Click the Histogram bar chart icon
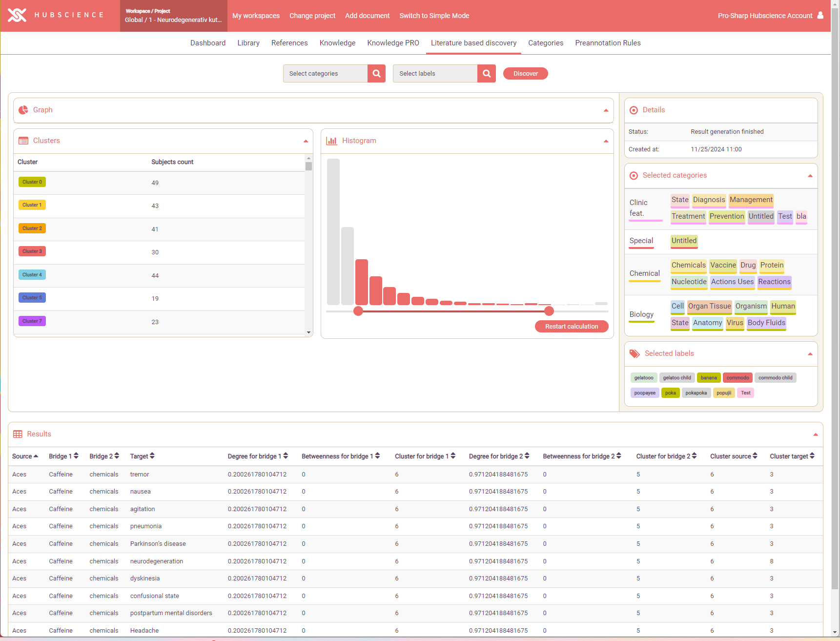 pyautogui.click(x=331, y=141)
